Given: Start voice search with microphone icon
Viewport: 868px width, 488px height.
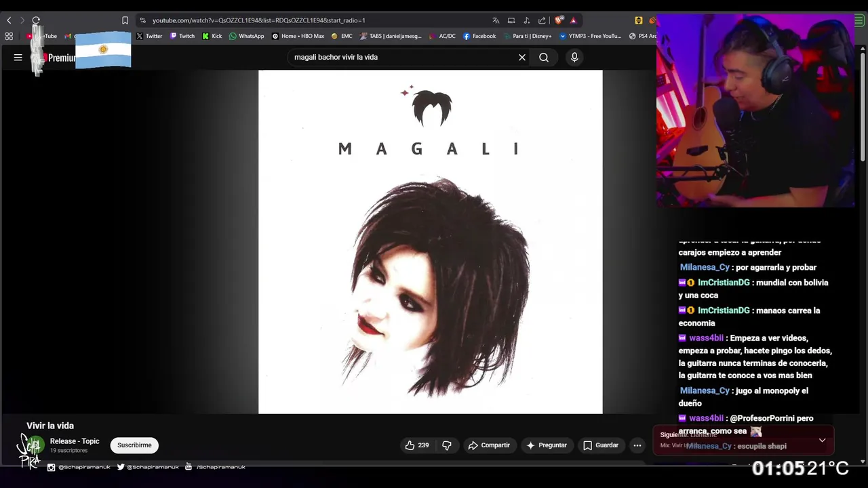Looking at the screenshot, I should click(x=574, y=58).
